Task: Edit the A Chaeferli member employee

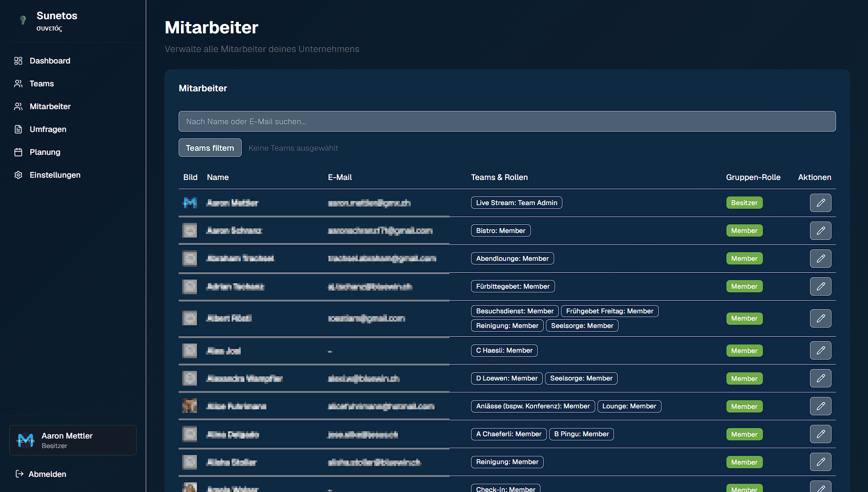Action: tap(820, 434)
